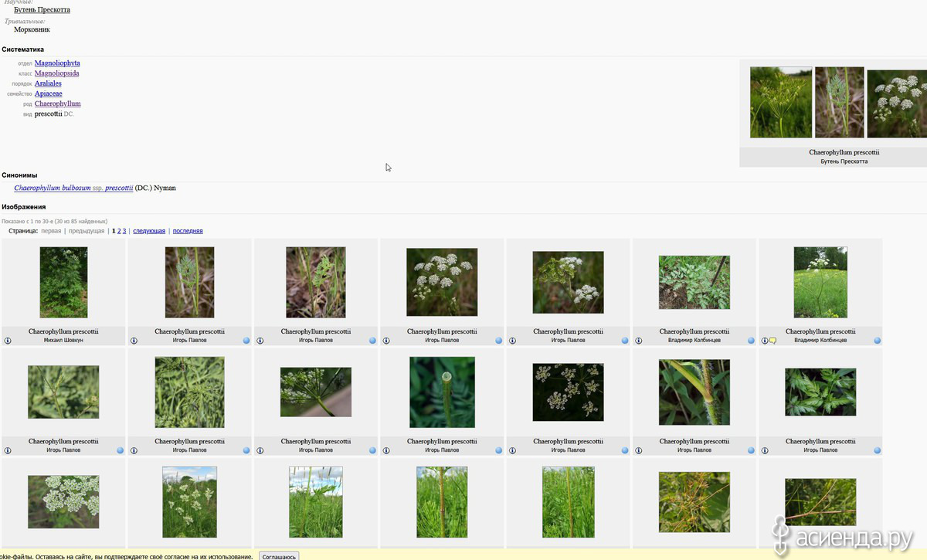Open the Apiaceae family link
The image size is (927, 560).
(x=48, y=93)
